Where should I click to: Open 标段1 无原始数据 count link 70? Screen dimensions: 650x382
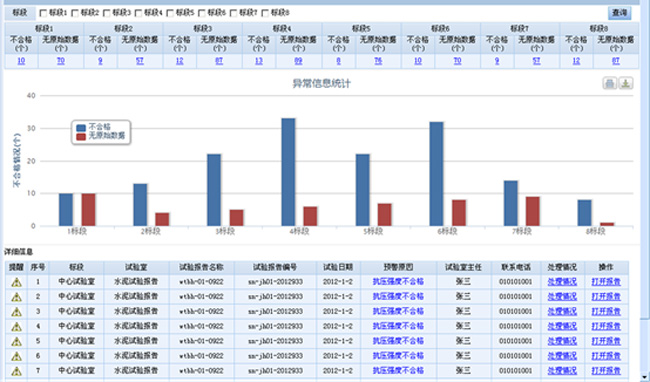click(x=61, y=61)
